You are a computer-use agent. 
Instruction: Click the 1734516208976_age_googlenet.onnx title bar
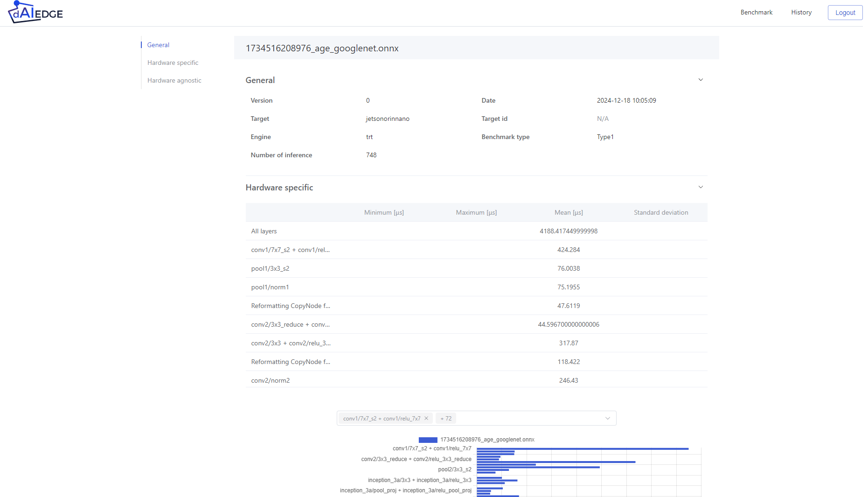476,48
